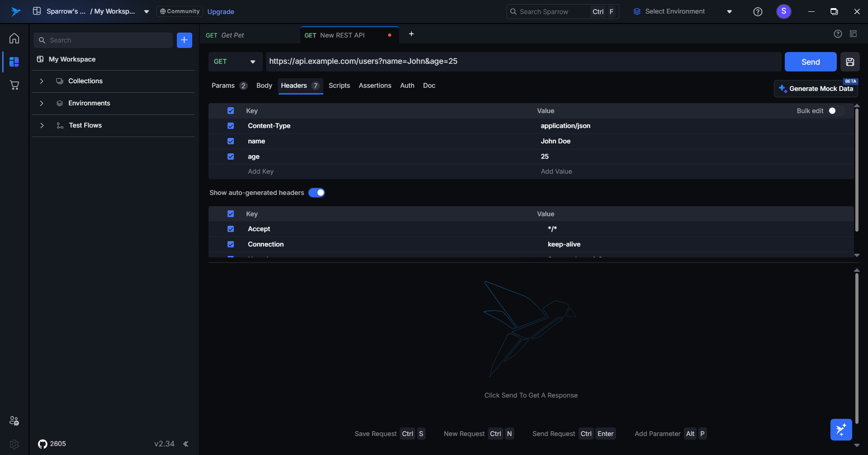
Task: Click the save request floppy disk icon
Action: [850, 62]
